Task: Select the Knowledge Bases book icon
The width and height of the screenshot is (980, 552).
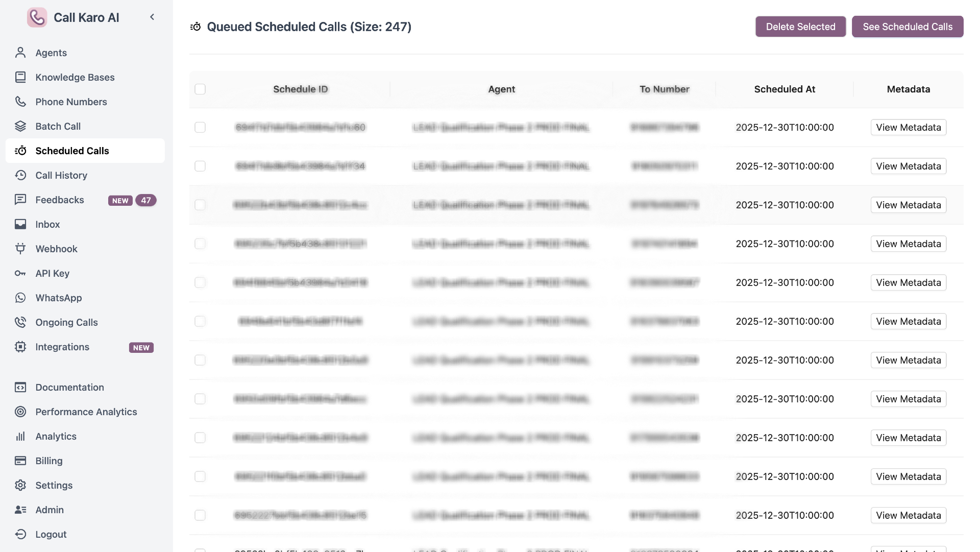Action: pos(20,77)
